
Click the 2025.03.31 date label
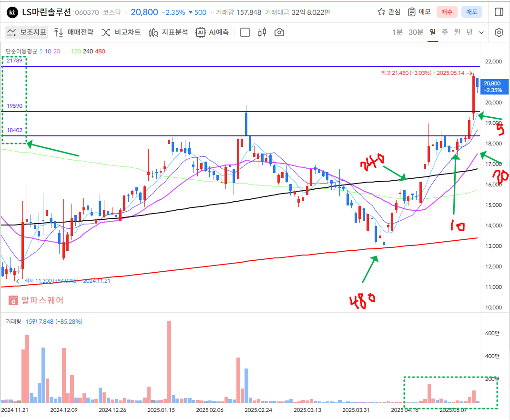tap(356, 410)
